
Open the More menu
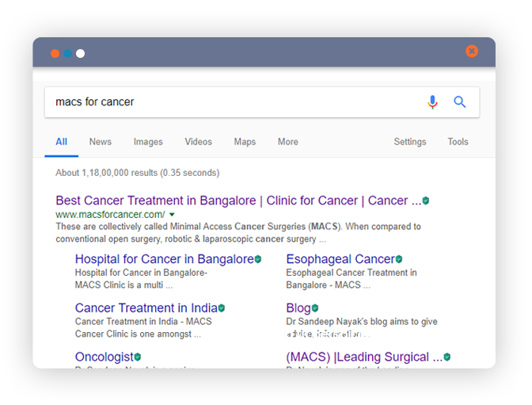click(288, 142)
